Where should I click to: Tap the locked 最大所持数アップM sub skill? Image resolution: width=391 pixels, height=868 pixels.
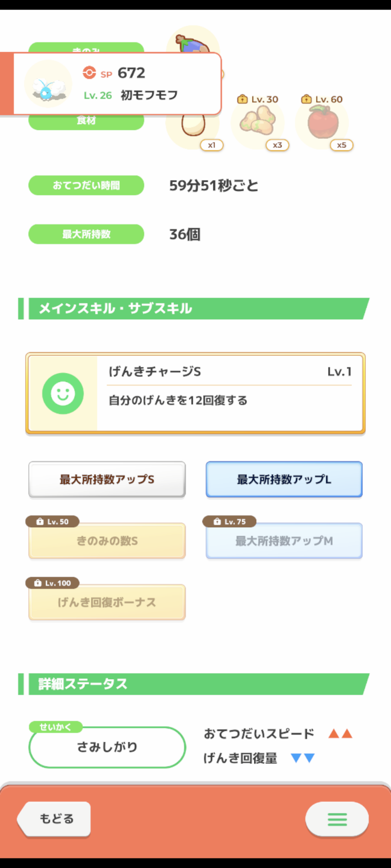pos(284,541)
